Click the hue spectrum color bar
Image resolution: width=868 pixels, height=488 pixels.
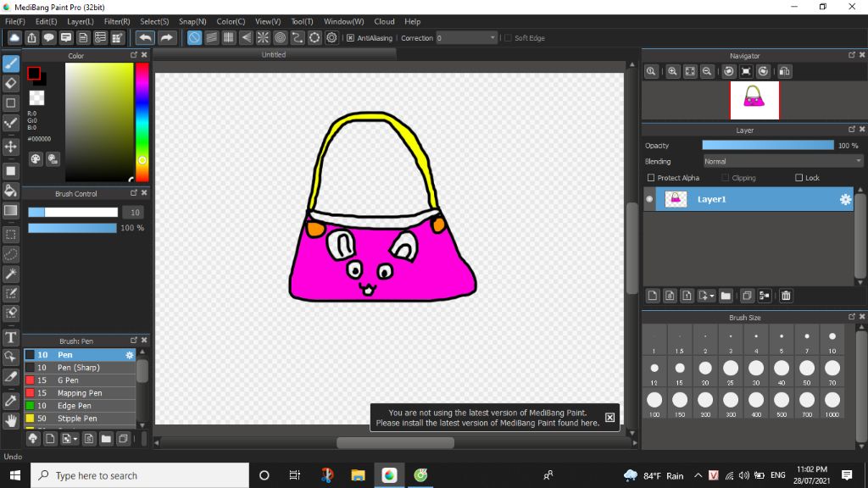pyautogui.click(x=142, y=122)
